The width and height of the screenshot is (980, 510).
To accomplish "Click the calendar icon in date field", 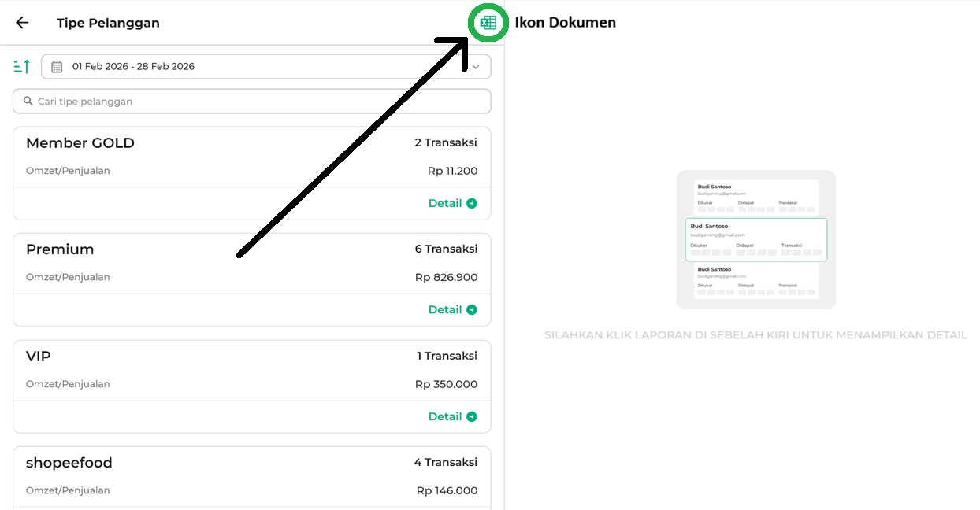I will tap(57, 67).
